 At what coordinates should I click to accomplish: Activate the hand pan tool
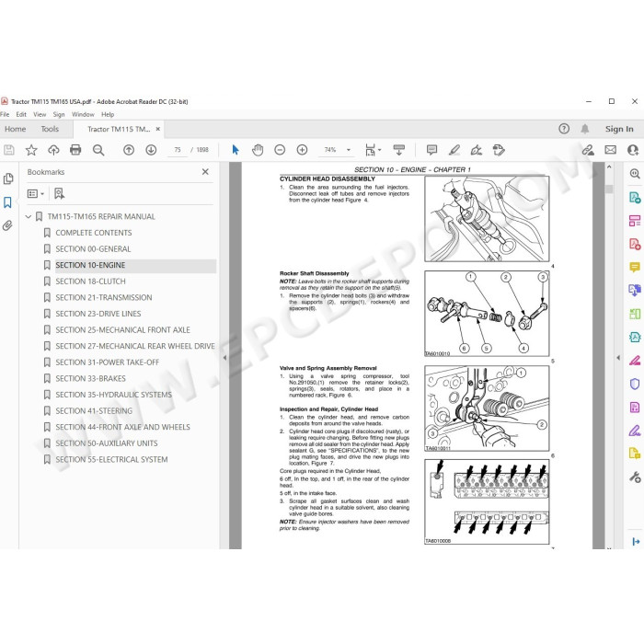(x=258, y=150)
